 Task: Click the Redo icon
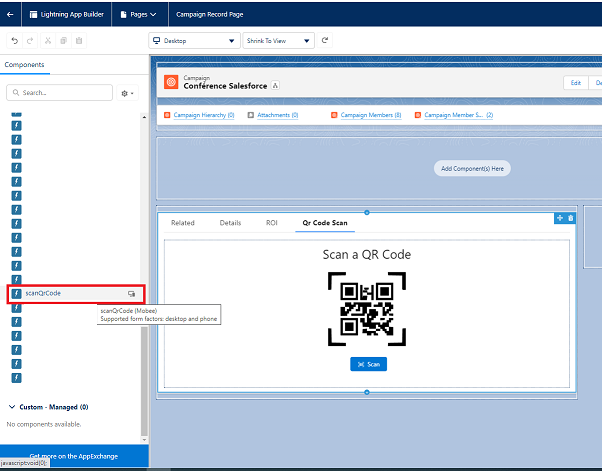coord(30,40)
